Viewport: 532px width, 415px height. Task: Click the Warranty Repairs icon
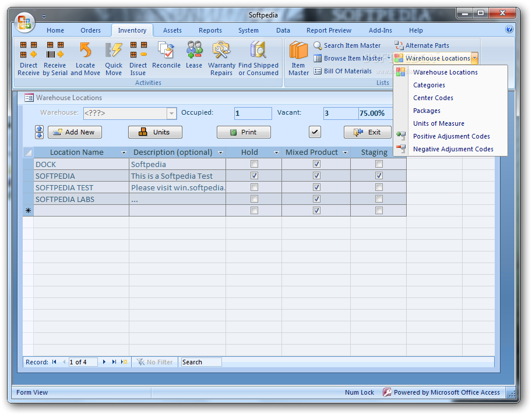point(221,58)
